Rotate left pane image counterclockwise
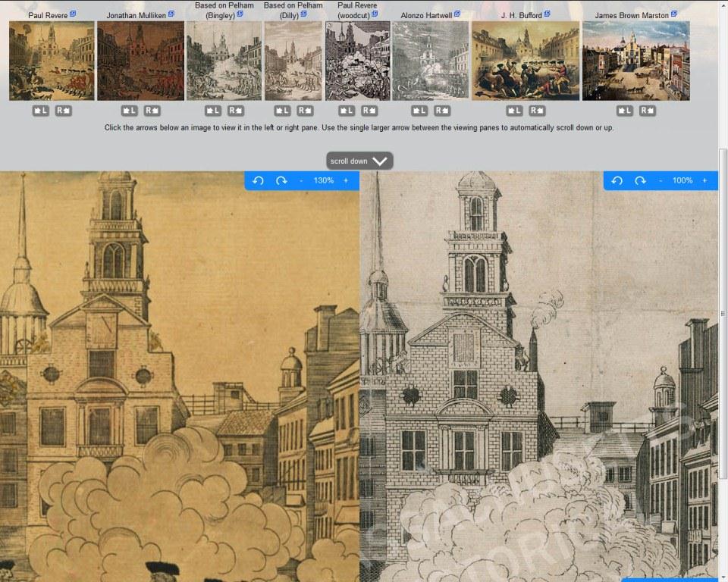Image resolution: width=728 pixels, height=582 pixels. click(258, 180)
